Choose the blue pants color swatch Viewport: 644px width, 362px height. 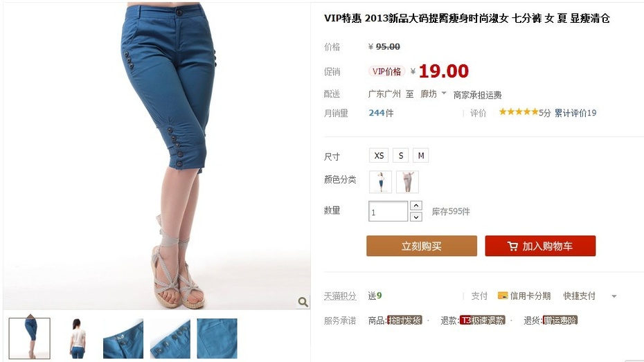point(380,181)
